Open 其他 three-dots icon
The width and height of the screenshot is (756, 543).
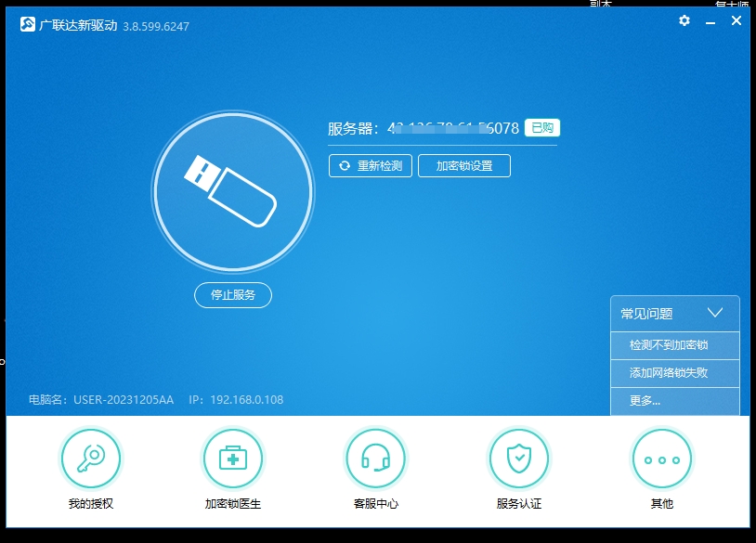pos(661,459)
